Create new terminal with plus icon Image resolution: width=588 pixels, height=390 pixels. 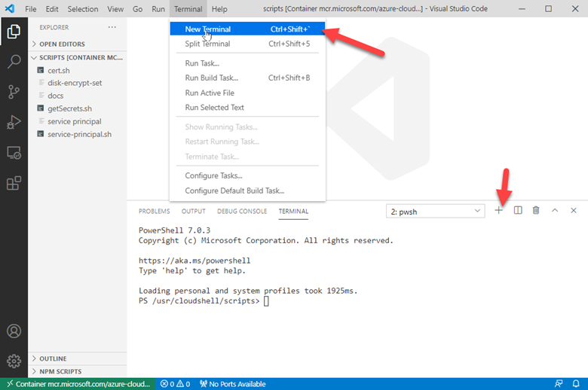[499, 211]
